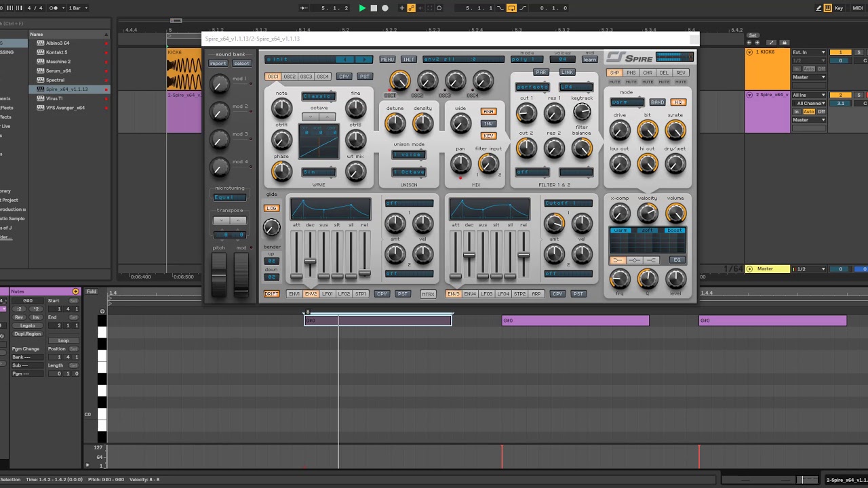Open the 1 voice unison mode dropdown

coord(409,155)
